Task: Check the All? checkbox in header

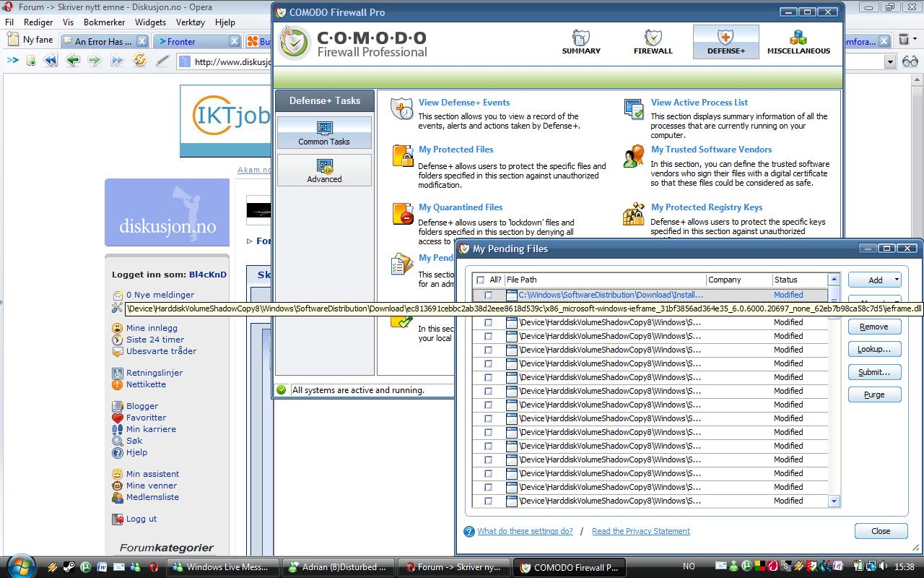Action: pos(481,280)
